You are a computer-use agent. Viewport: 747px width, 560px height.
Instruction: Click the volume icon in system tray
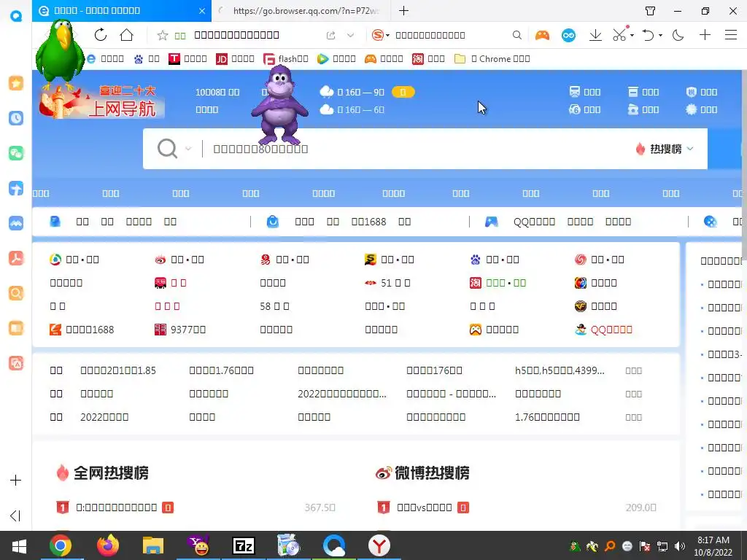pos(679,546)
